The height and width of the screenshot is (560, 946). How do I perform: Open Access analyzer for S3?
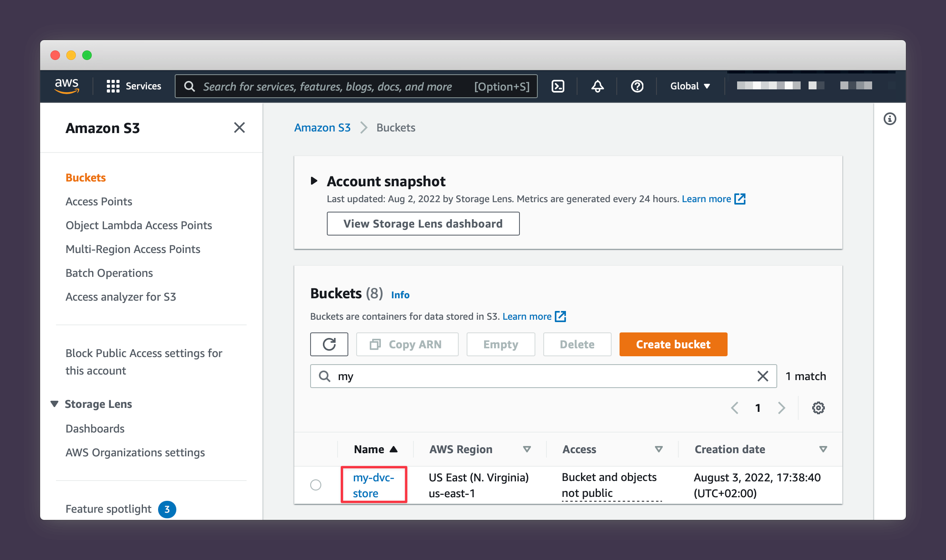[120, 297]
